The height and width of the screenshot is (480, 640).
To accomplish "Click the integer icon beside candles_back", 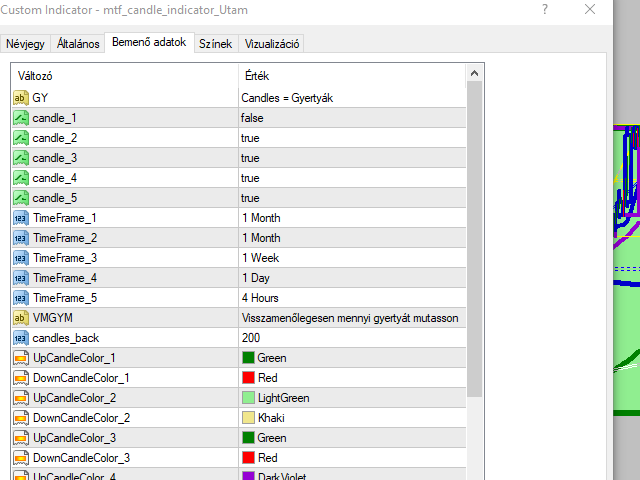I will (x=20, y=338).
